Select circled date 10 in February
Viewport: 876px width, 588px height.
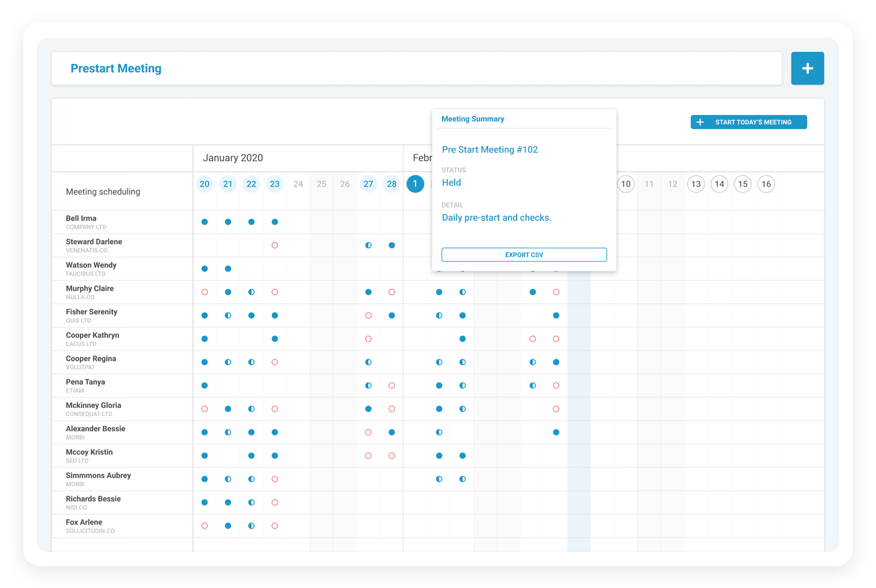(626, 184)
